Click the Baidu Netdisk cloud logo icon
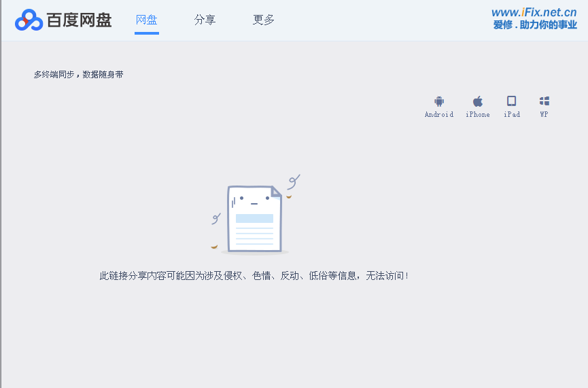Screen dimensions: 588x388 [29, 20]
